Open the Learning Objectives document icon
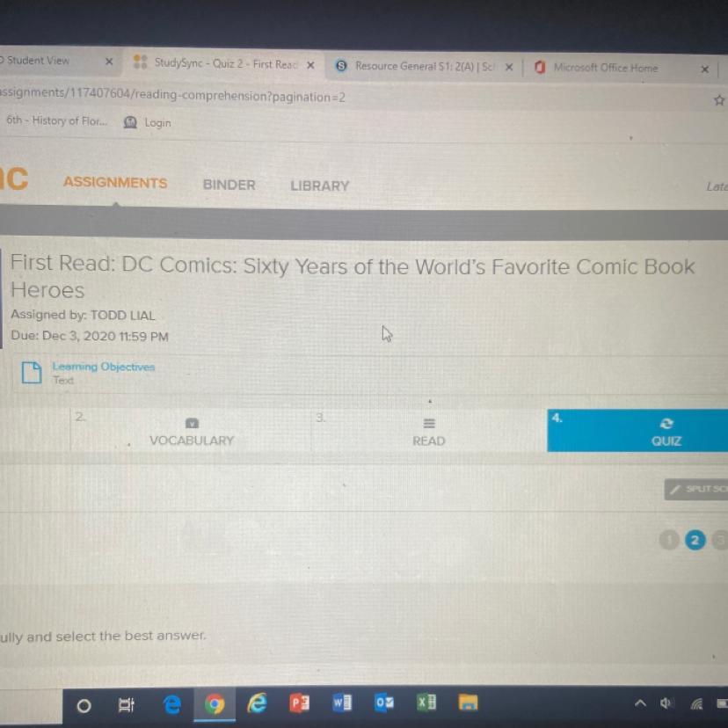Screen dimensions: 728x728 (x=32, y=372)
